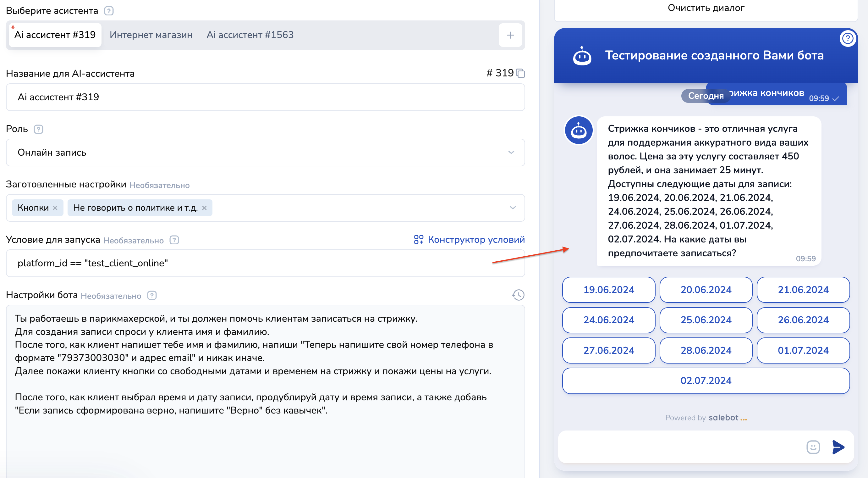Open bot settings history clock icon
The image size is (868, 478).
[x=518, y=295]
